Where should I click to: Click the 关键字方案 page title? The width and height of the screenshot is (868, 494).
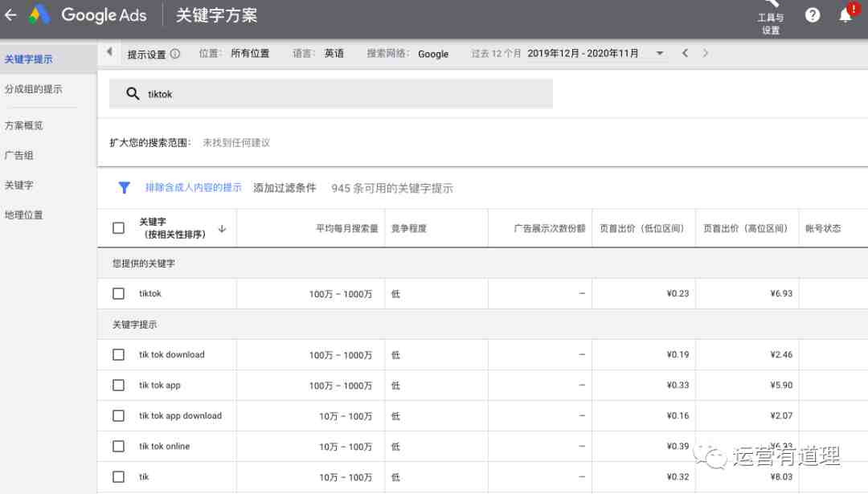(x=216, y=15)
